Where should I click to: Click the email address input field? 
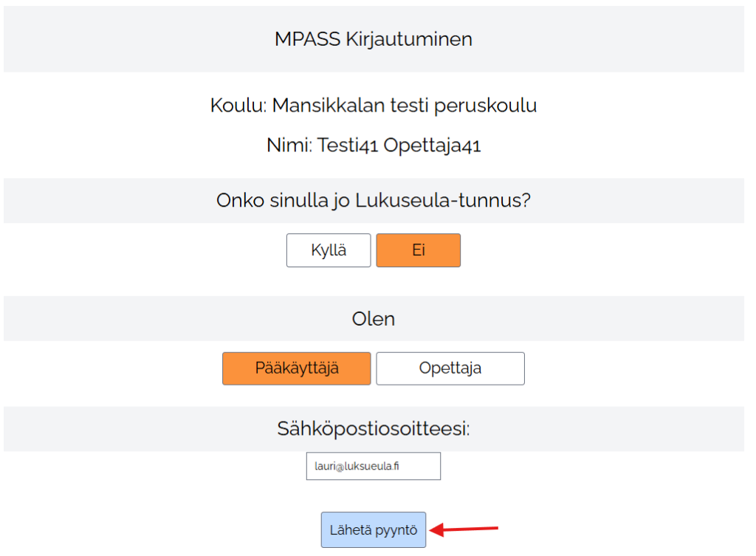click(373, 466)
